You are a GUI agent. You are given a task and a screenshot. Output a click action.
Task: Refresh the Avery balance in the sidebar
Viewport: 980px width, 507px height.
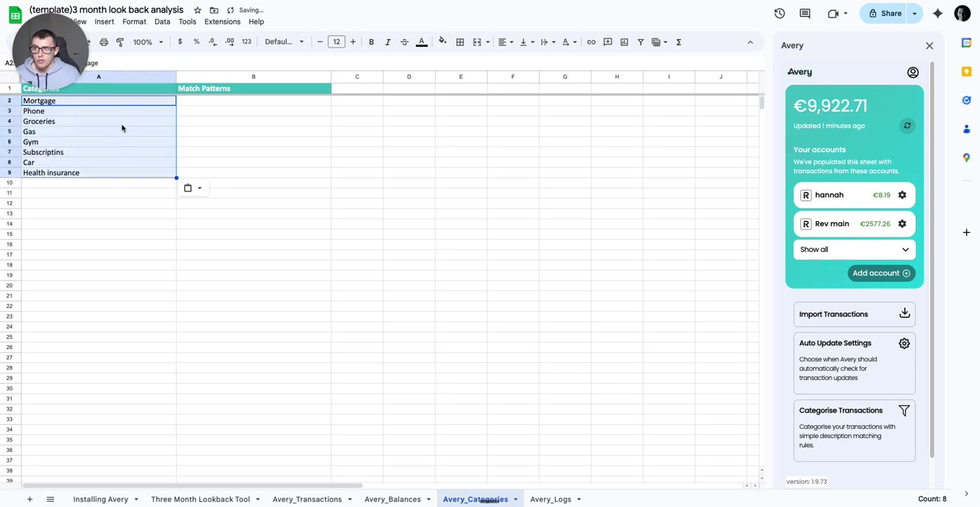907,126
